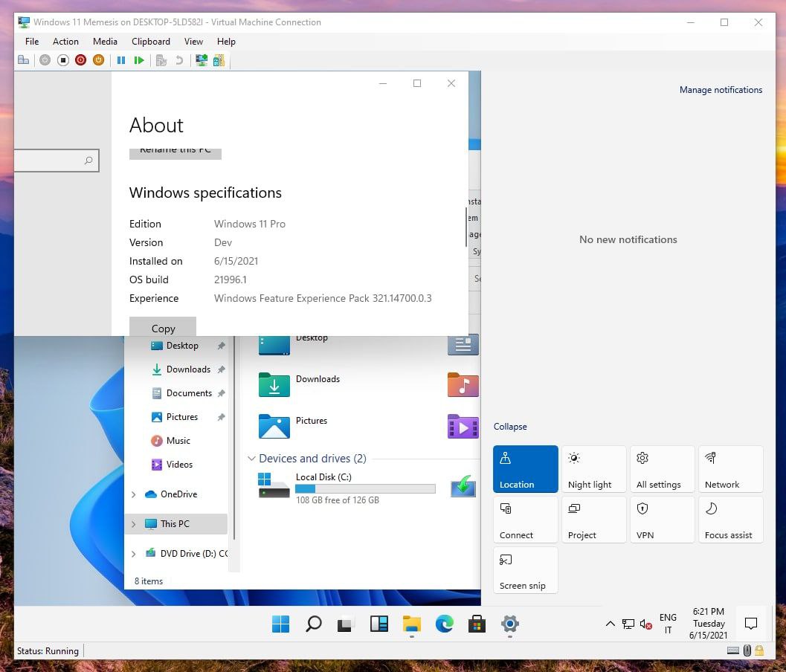
Task: Click the Ctrl+Alt+Del toolbar icon
Action: tap(23, 60)
